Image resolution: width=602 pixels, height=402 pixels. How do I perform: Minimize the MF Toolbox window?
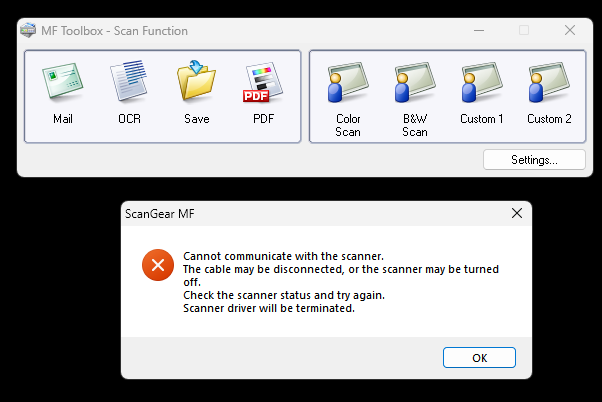(478, 31)
